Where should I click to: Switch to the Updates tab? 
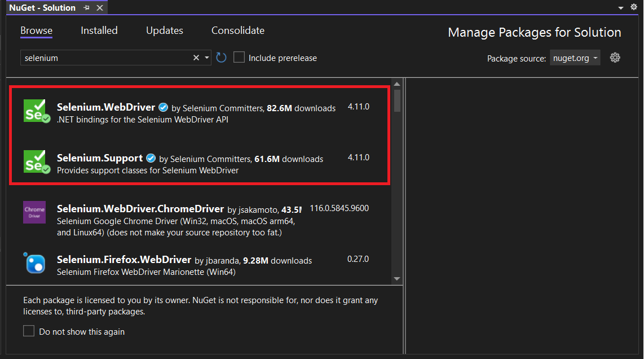coord(164,30)
